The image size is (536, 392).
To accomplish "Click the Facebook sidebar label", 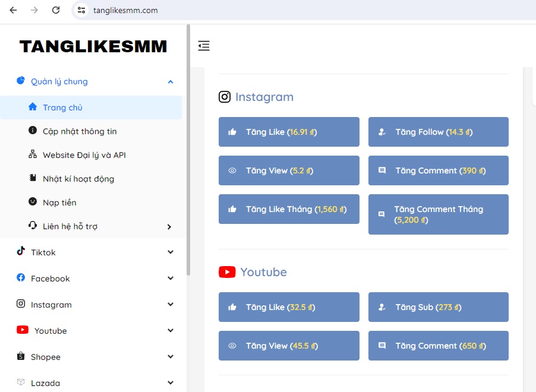I will tap(51, 279).
